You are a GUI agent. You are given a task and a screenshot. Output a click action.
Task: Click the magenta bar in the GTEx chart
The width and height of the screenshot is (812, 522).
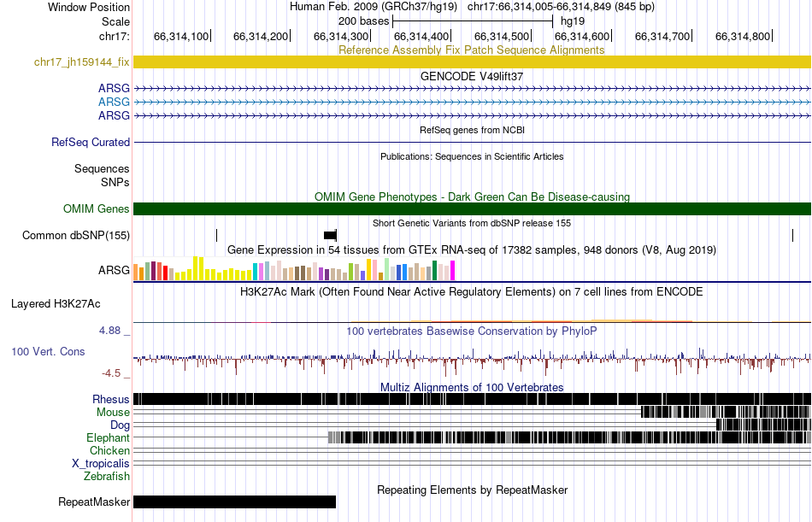click(452, 270)
